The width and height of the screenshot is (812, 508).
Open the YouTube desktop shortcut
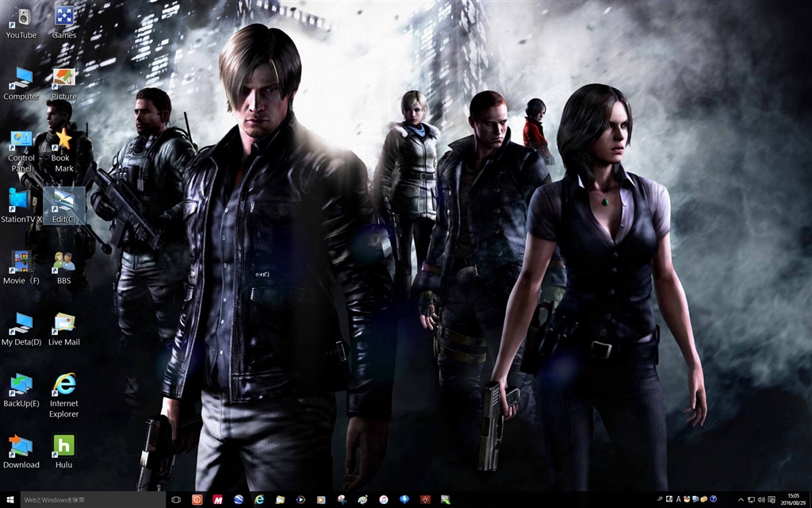[x=21, y=23]
